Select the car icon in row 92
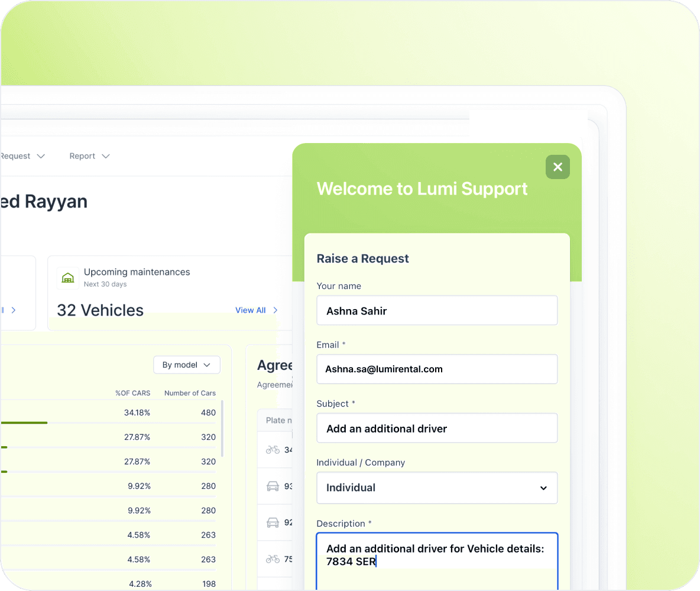The height and width of the screenshot is (591, 700). pos(273,522)
